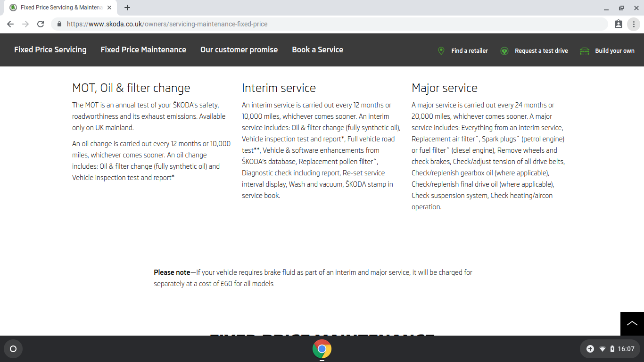Click the Major service heading
The height and width of the screenshot is (362, 644).
click(445, 88)
